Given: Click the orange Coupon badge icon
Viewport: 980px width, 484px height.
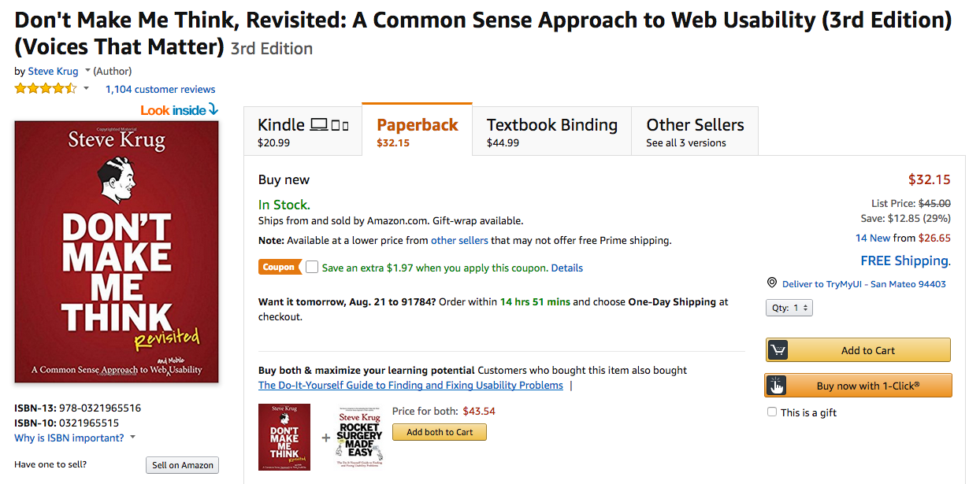Looking at the screenshot, I should 277,267.
